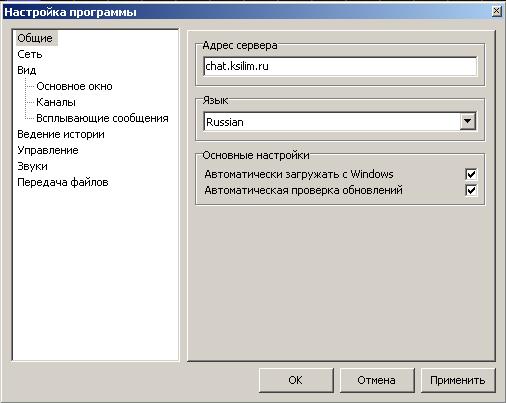This screenshot has width=506, height=403.
Task: Open the Звуки settings page
Action: pos(32,166)
